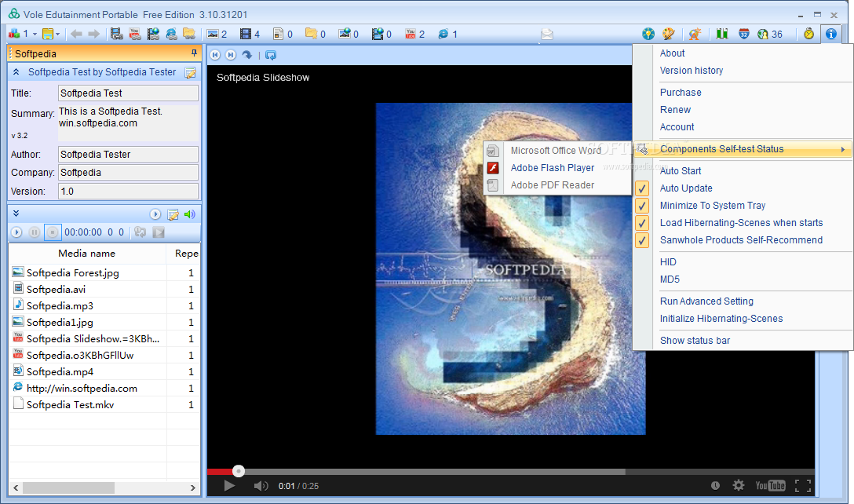Click the yellow save disk toolbar icon
The image size is (854, 504).
[x=48, y=35]
